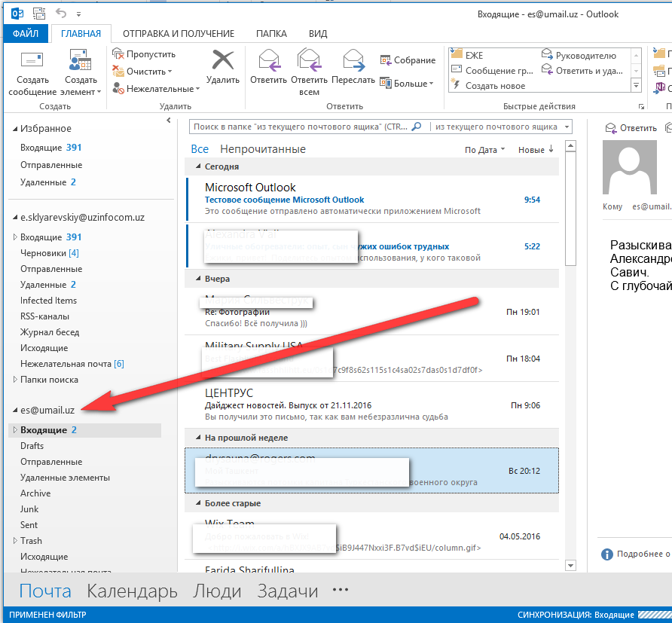The width and height of the screenshot is (672, 623).
Task: Click the Подробнее info icon
Action: click(x=607, y=554)
